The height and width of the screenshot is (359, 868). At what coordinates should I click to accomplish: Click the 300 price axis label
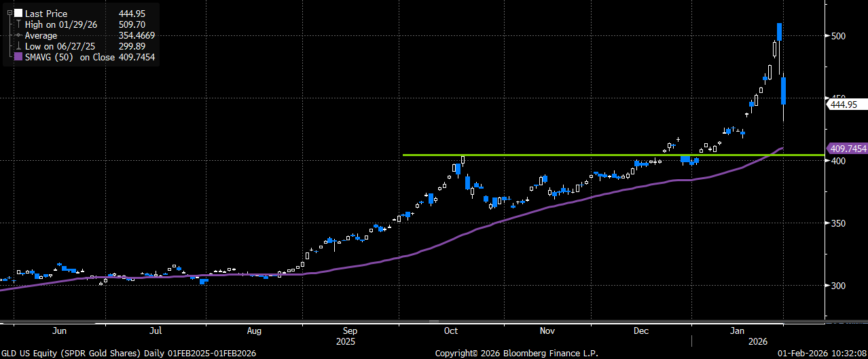click(839, 286)
